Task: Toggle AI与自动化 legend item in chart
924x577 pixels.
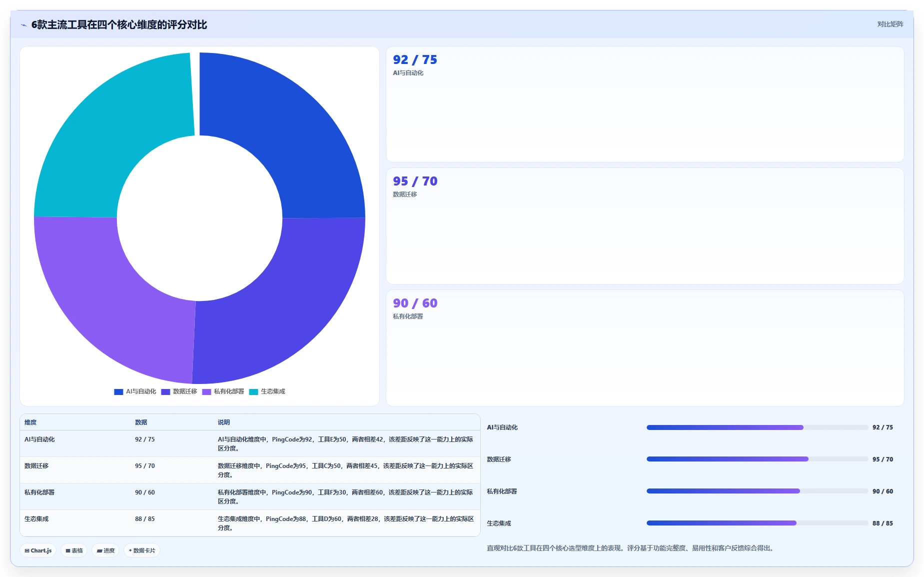Action: (135, 391)
